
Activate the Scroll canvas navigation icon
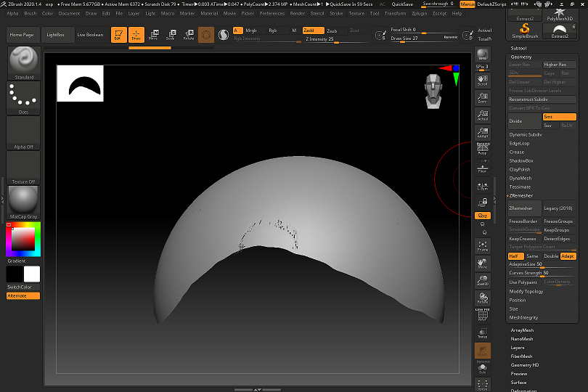[482, 81]
